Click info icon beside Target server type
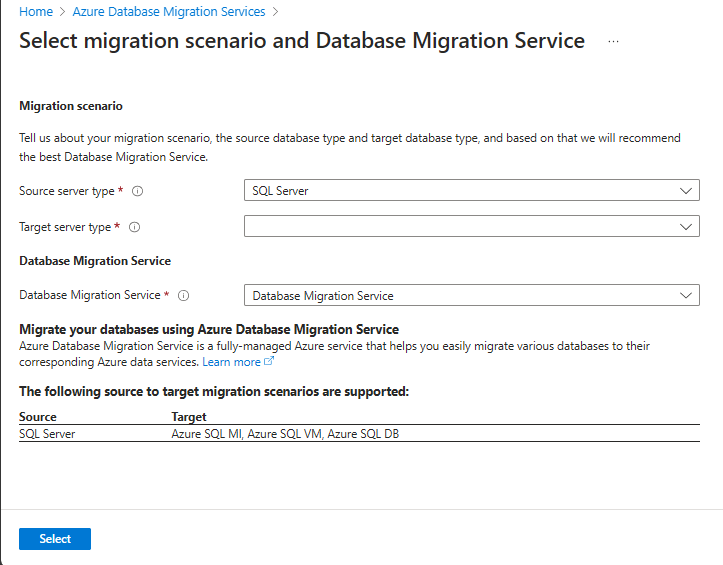Viewport: 723px width, 565px height. (134, 227)
